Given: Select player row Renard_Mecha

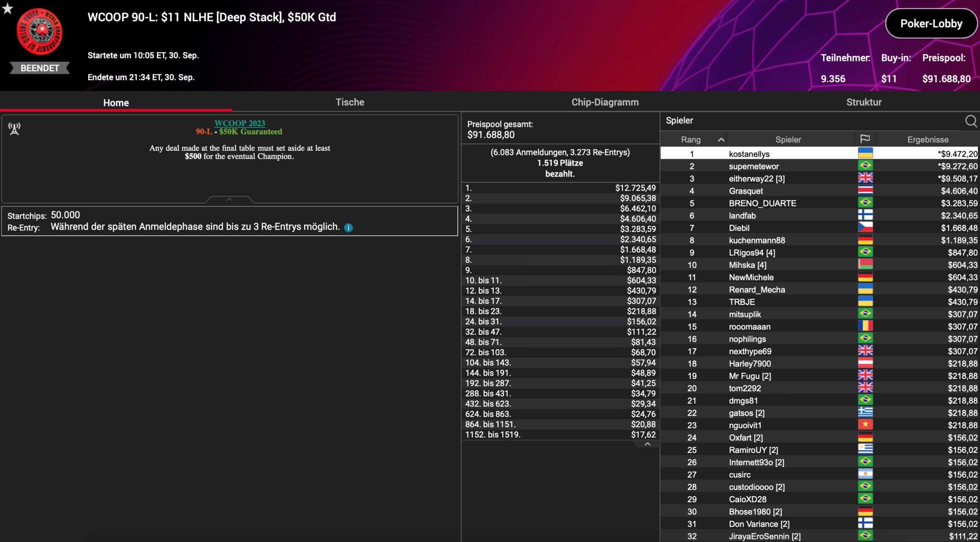Looking at the screenshot, I should (x=819, y=289).
